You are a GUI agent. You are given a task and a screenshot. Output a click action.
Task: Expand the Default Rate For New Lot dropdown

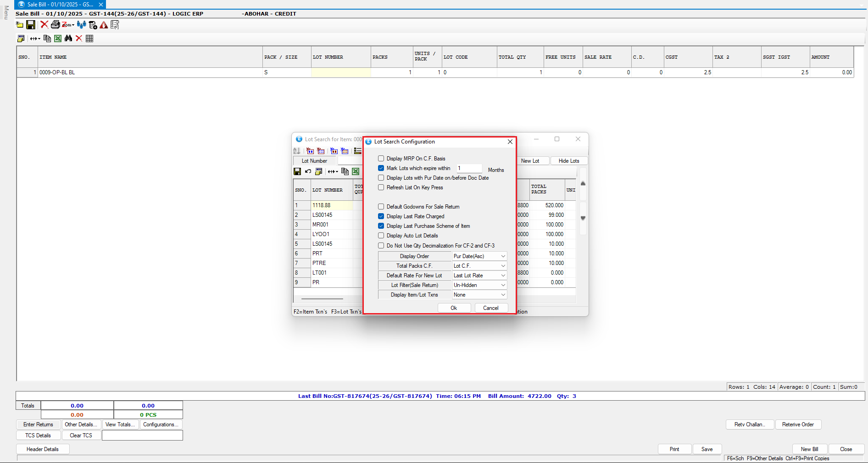pos(479,276)
